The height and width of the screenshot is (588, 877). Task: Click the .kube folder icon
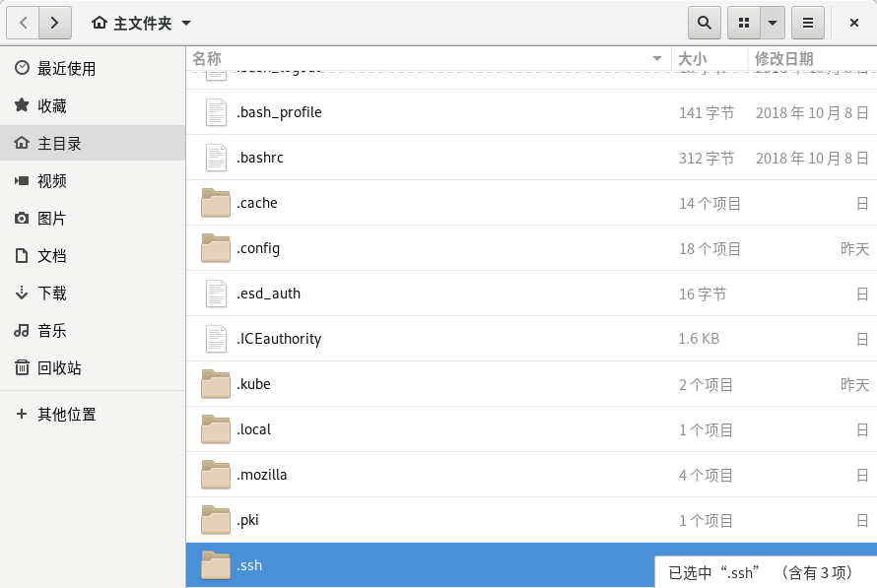point(216,383)
